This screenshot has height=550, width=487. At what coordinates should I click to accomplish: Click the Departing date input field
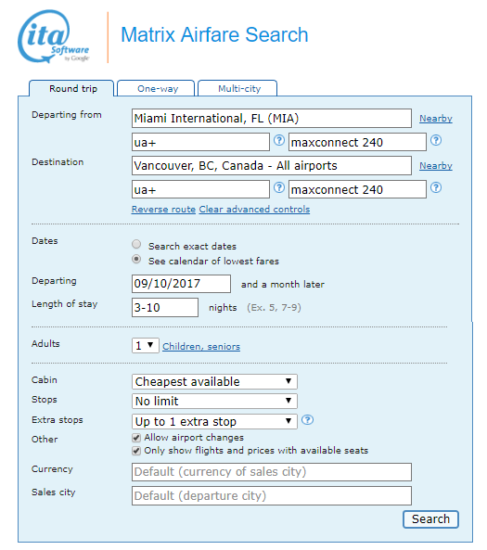tap(181, 283)
